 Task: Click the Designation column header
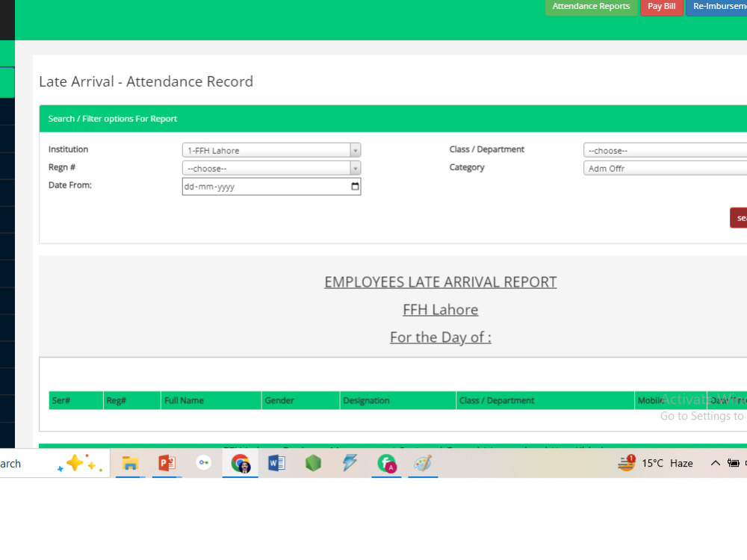pos(398,400)
